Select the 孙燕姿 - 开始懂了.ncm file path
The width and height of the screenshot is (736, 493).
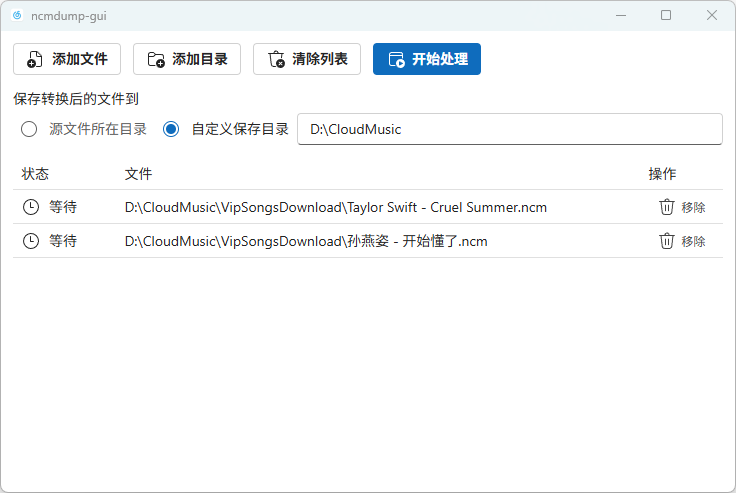pyautogui.click(x=306, y=241)
